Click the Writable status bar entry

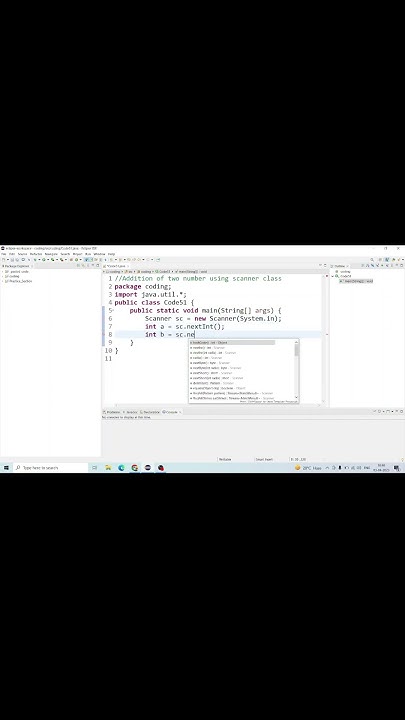tap(225, 459)
